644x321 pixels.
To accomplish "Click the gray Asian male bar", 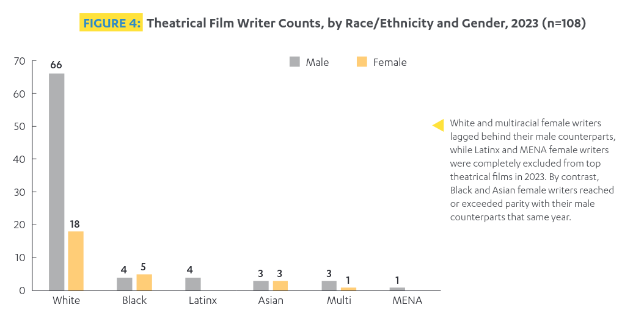I will [x=261, y=285].
